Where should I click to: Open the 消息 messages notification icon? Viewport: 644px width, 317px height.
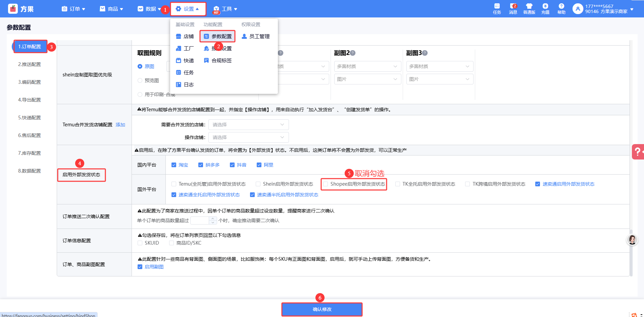click(513, 8)
